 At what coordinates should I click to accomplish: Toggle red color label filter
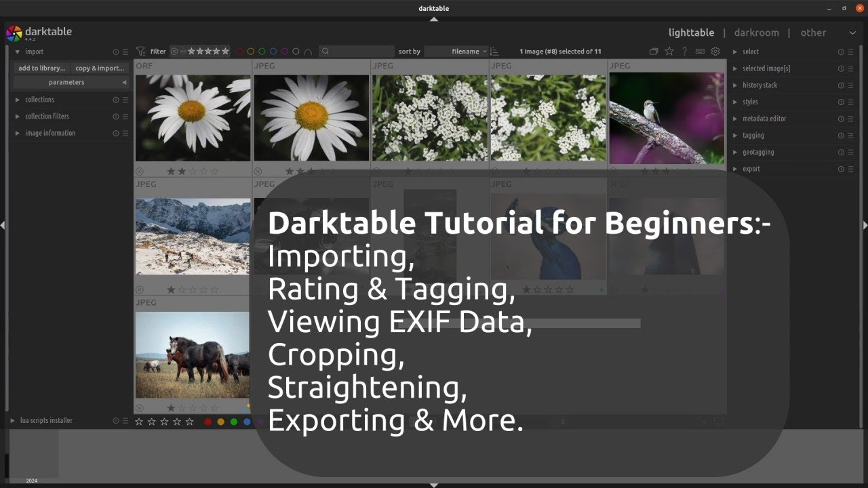(239, 52)
